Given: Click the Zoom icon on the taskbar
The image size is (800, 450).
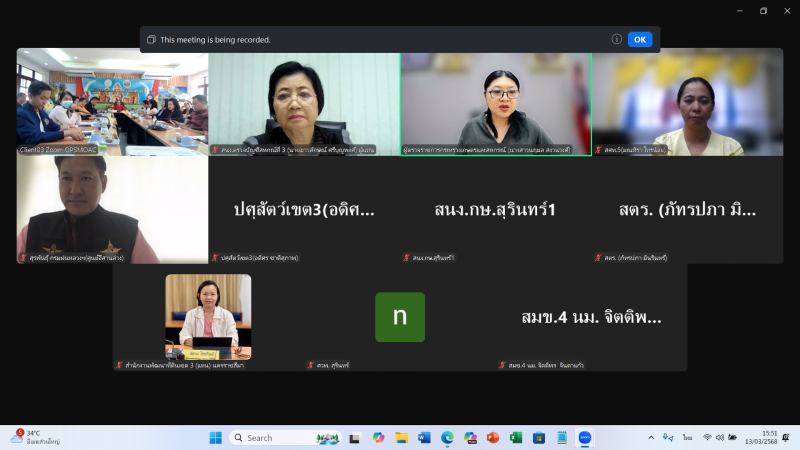Looking at the screenshot, I should 585,438.
